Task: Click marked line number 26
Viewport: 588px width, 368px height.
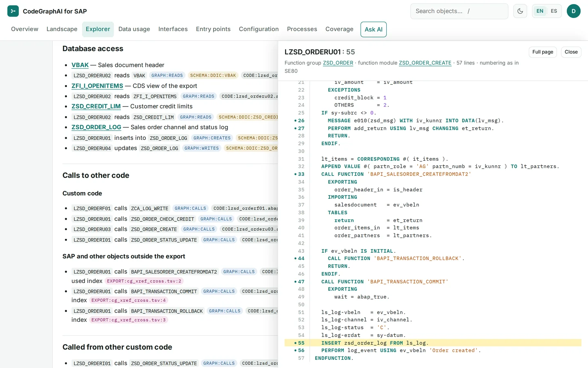Action: [x=301, y=121]
